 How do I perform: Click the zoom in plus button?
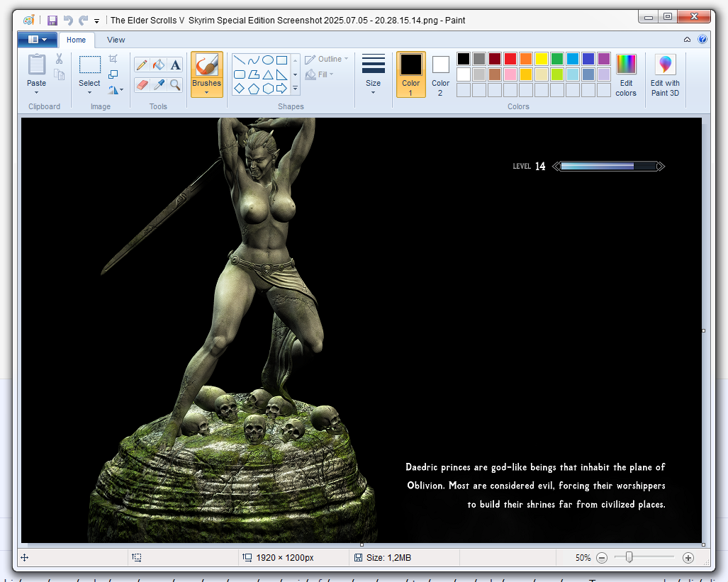pos(688,558)
